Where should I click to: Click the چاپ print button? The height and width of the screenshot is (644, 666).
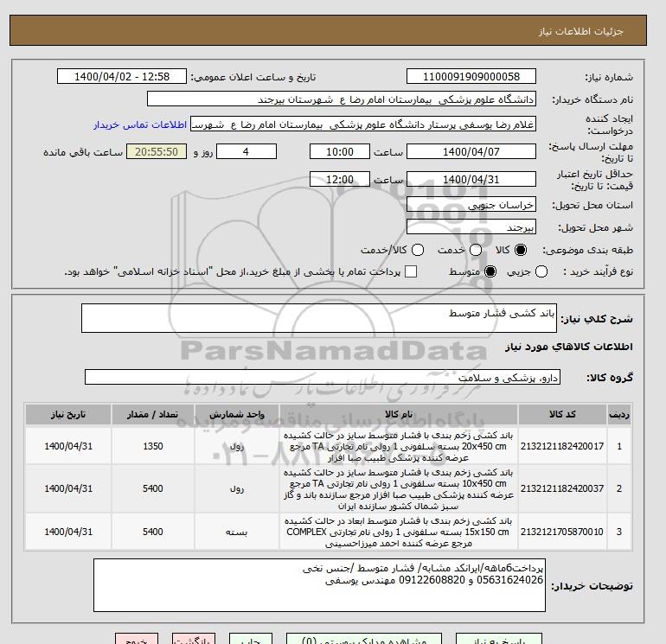251,639
